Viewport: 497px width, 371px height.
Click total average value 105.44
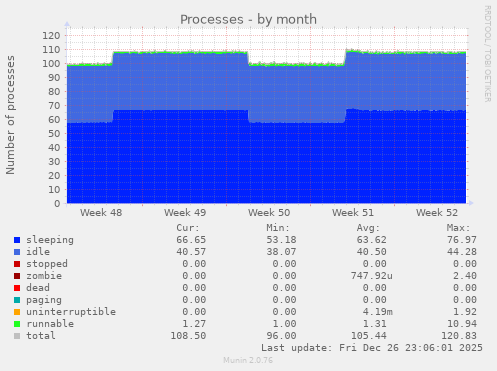pyautogui.click(x=368, y=336)
